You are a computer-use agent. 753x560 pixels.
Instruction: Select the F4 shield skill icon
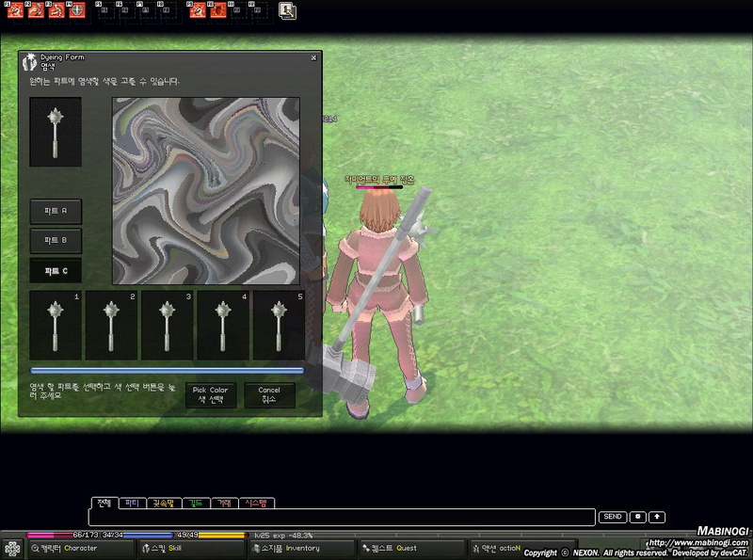pos(77,10)
